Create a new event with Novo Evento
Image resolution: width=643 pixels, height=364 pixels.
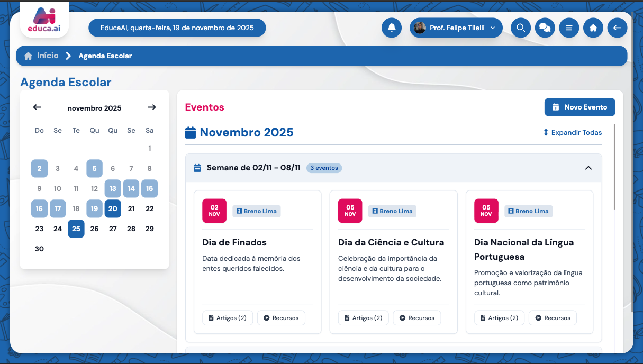579,107
